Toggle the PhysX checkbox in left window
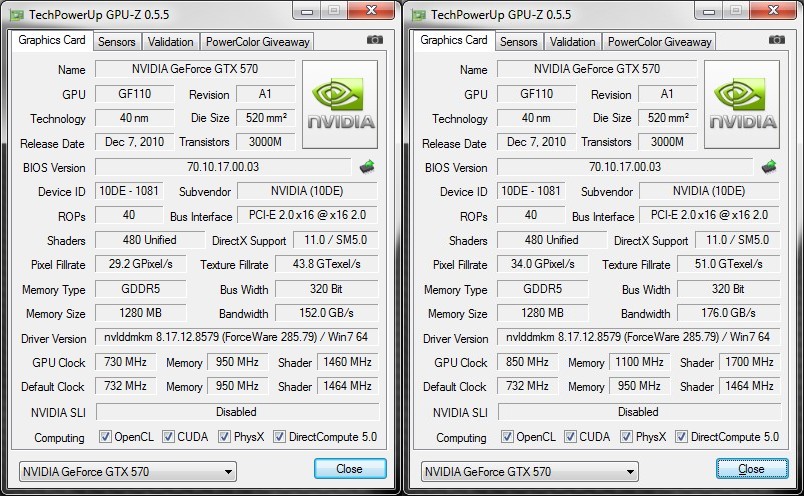Viewport: 804px width, 496px height. (x=226, y=437)
